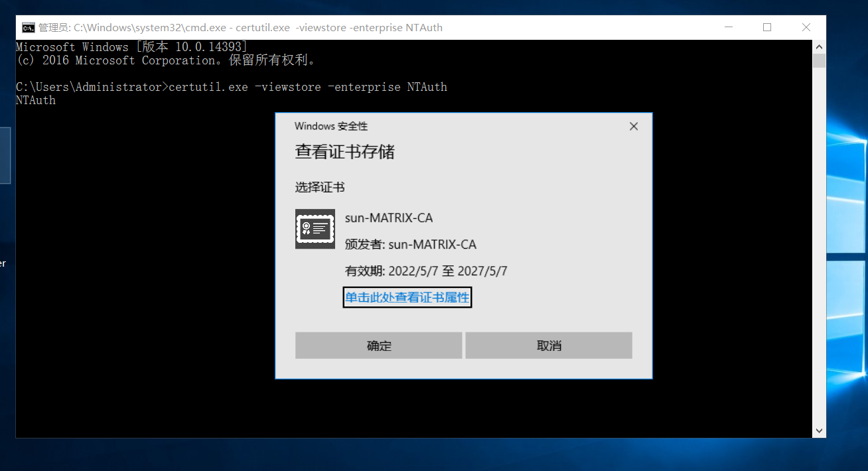
Task: Open the certificate properties link
Action: pyautogui.click(x=407, y=298)
